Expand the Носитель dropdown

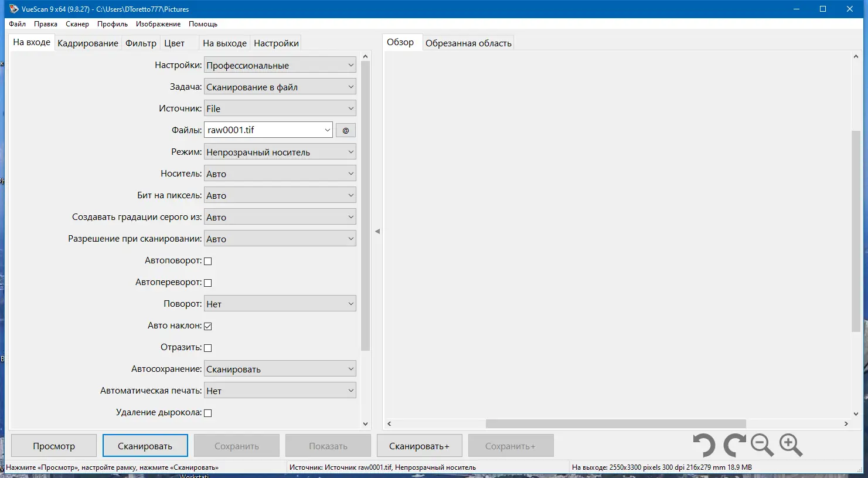pos(280,174)
